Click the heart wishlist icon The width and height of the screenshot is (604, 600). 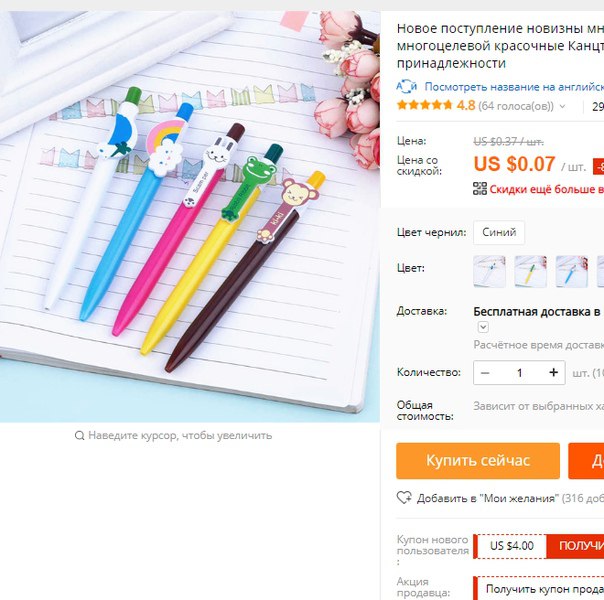404,498
